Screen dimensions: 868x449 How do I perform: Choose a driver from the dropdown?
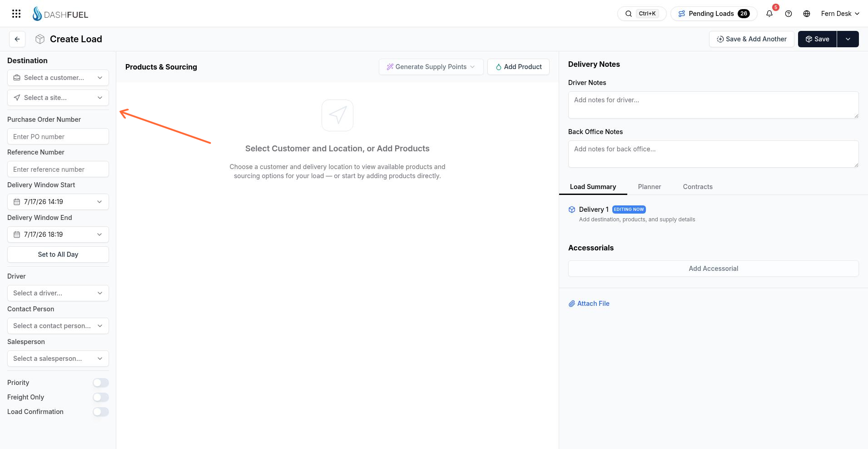(x=58, y=293)
